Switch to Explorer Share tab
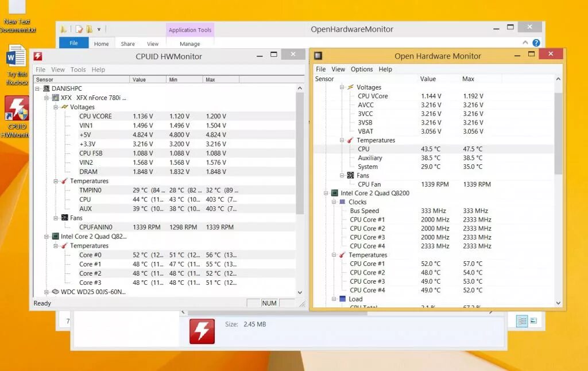Viewport: 588px width, 371px height. pyautogui.click(x=128, y=44)
